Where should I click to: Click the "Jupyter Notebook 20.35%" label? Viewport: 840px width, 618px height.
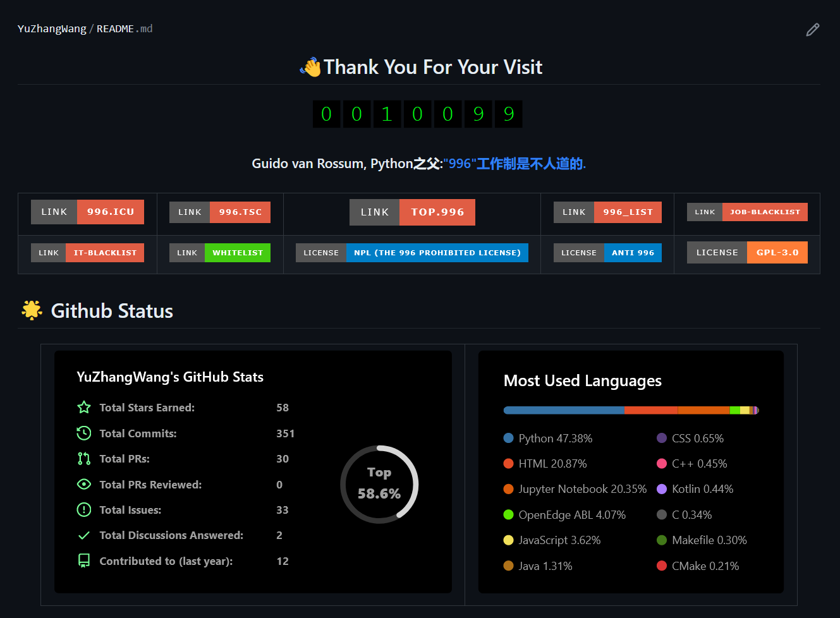point(583,489)
